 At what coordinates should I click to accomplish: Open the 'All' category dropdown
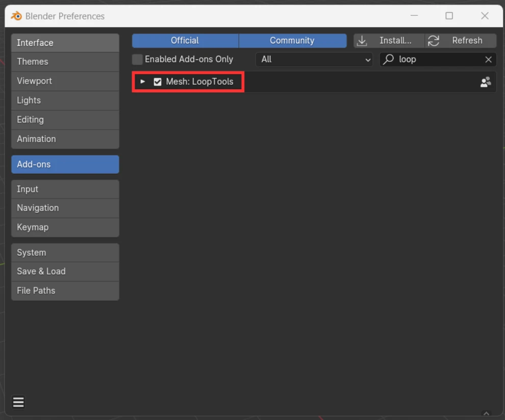[x=314, y=59]
